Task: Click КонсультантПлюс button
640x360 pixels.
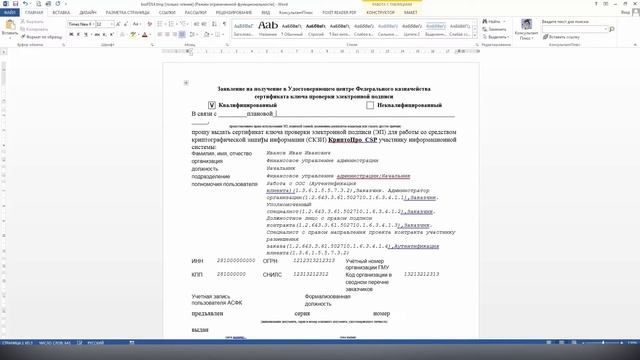Action: (527, 29)
